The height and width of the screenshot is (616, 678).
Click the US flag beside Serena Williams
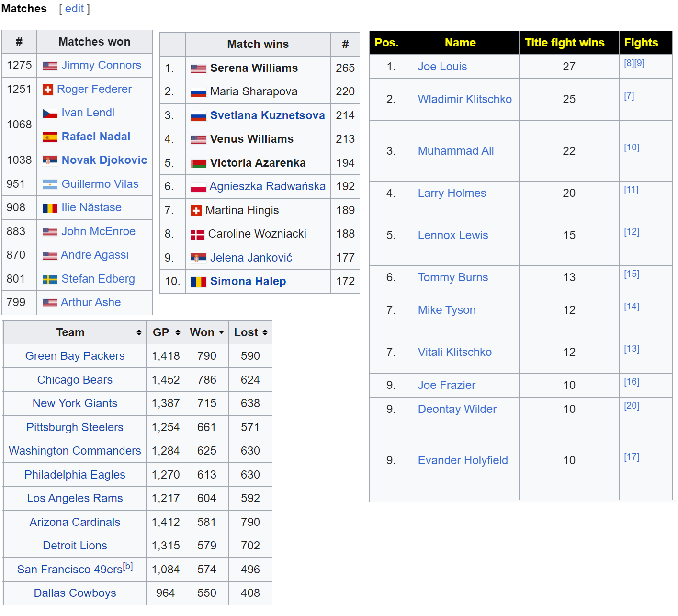tap(199, 69)
